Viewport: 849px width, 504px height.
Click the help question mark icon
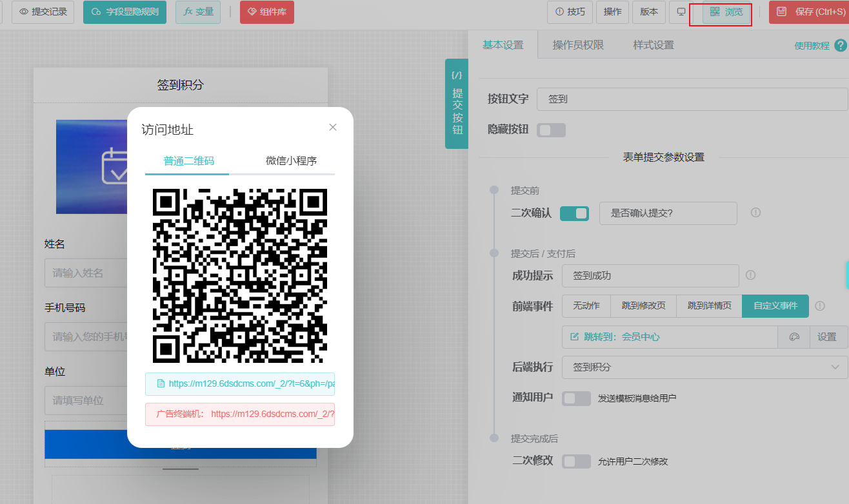840,46
